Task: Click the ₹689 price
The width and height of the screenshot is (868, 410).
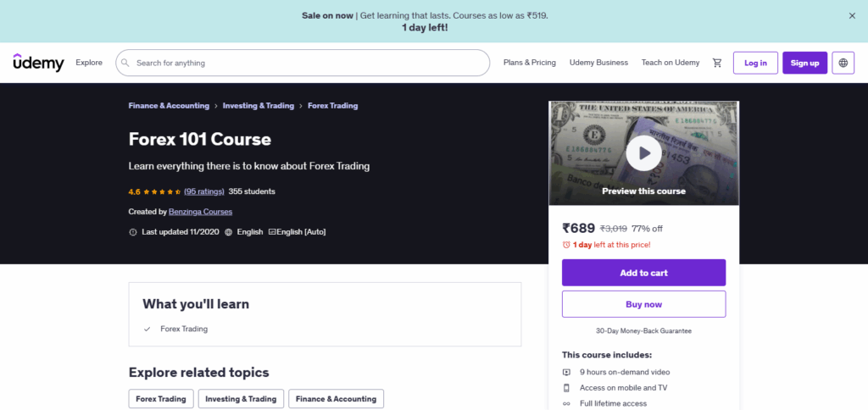Action: (578, 228)
